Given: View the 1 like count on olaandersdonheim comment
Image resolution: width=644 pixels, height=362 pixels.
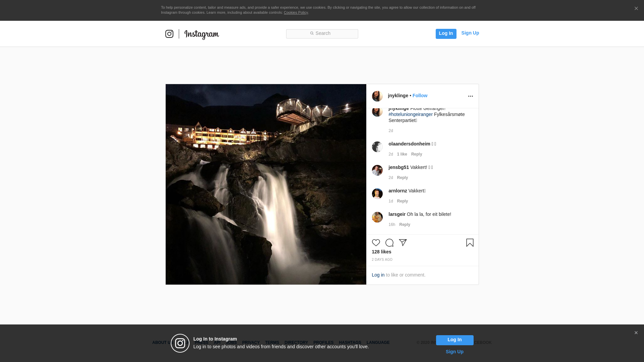Looking at the screenshot, I should click(x=402, y=154).
